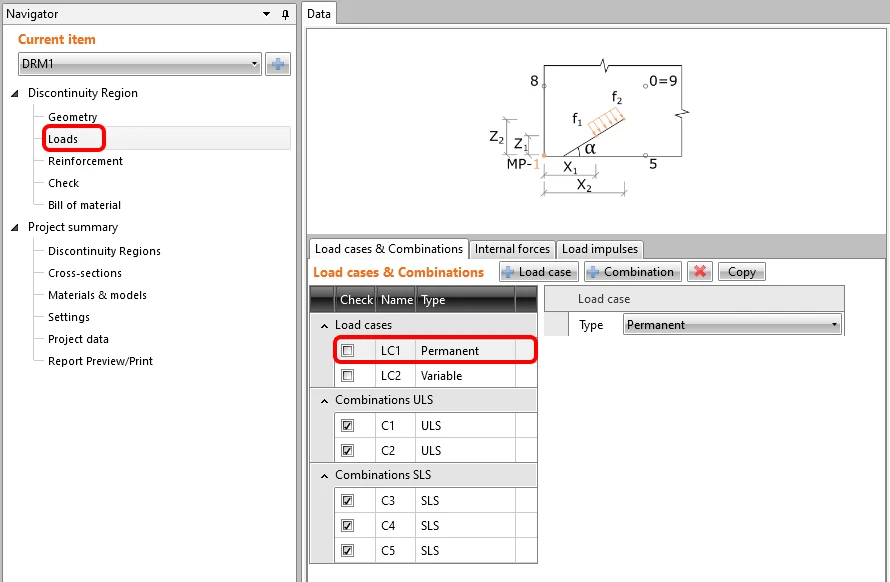The height and width of the screenshot is (582, 890).
Task: Enable the LC2 Variable checkbox
Action: coord(347,376)
